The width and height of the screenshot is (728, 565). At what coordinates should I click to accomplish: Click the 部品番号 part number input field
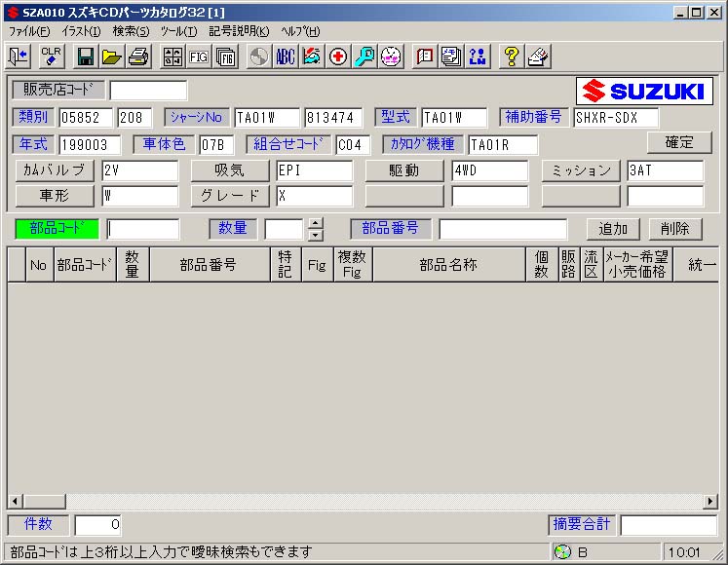(502, 229)
